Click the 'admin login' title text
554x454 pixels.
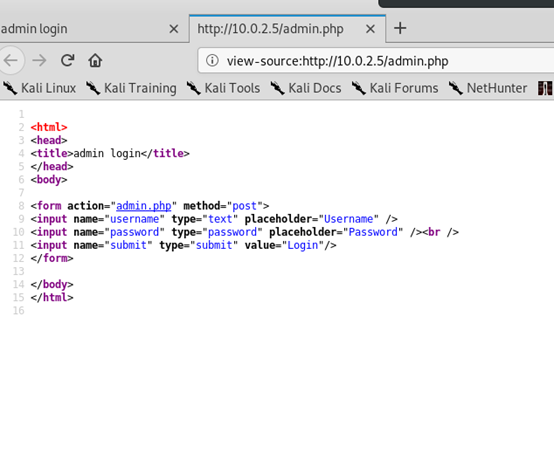(107, 154)
